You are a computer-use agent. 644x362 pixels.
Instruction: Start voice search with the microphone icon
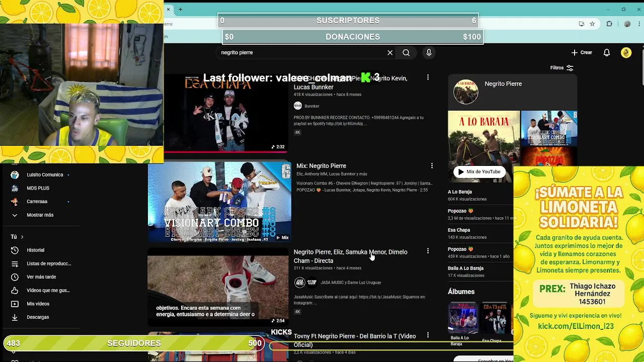pos(429,52)
